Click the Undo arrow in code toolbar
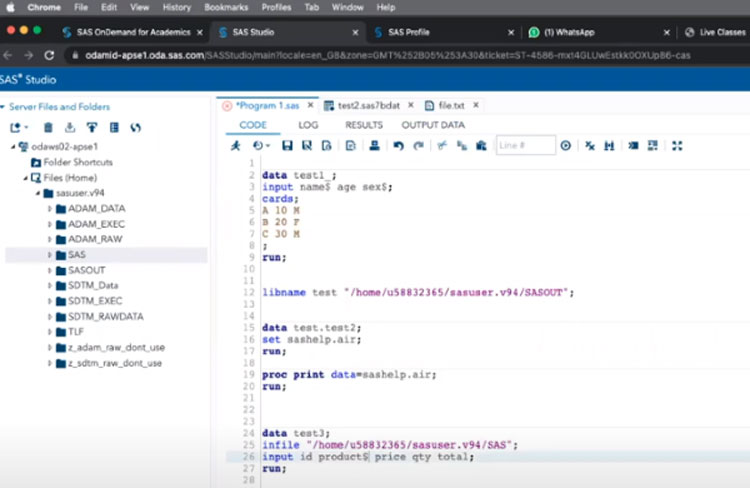Viewport: 750px width, 488px height. click(x=397, y=146)
